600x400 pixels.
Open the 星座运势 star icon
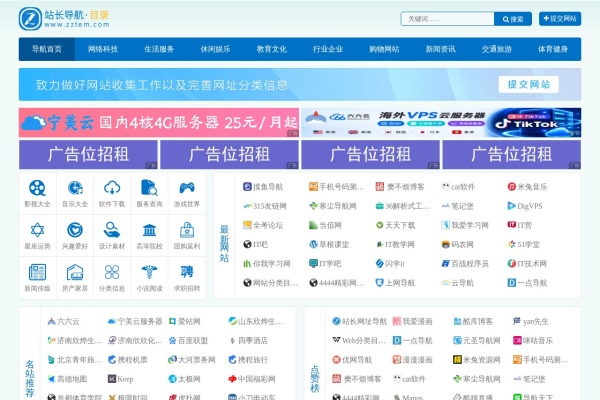[38, 230]
